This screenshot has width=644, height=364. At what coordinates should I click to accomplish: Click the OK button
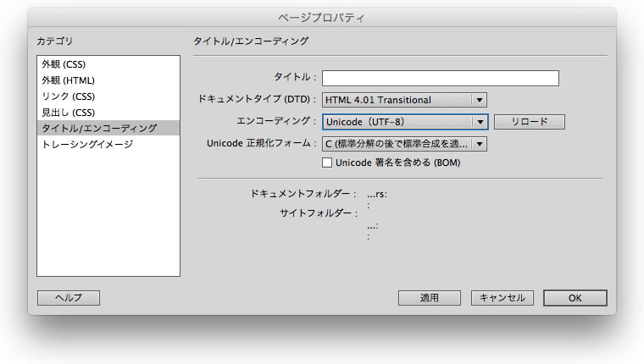click(x=575, y=298)
